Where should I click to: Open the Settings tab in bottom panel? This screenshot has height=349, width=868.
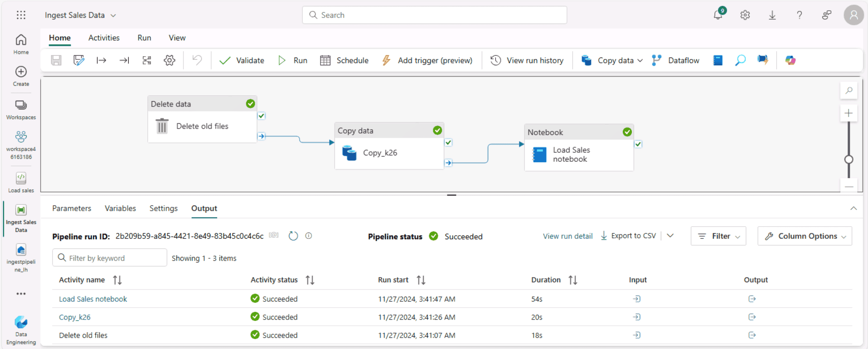point(163,208)
